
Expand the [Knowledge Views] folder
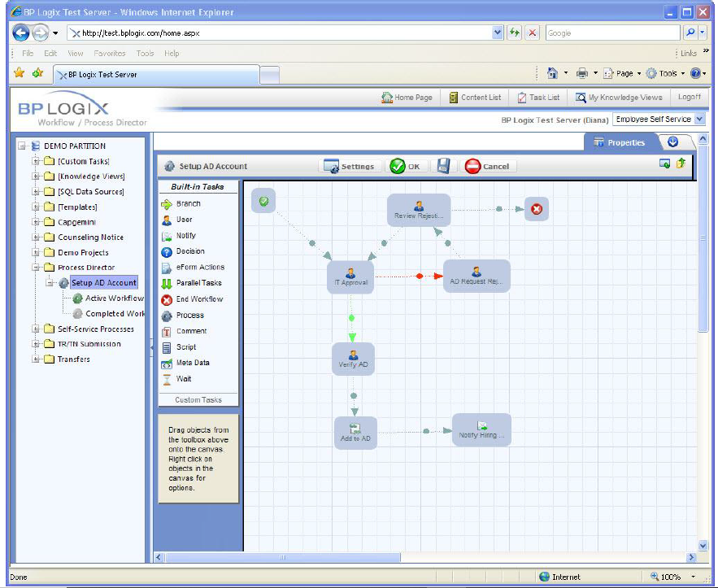tap(36, 176)
